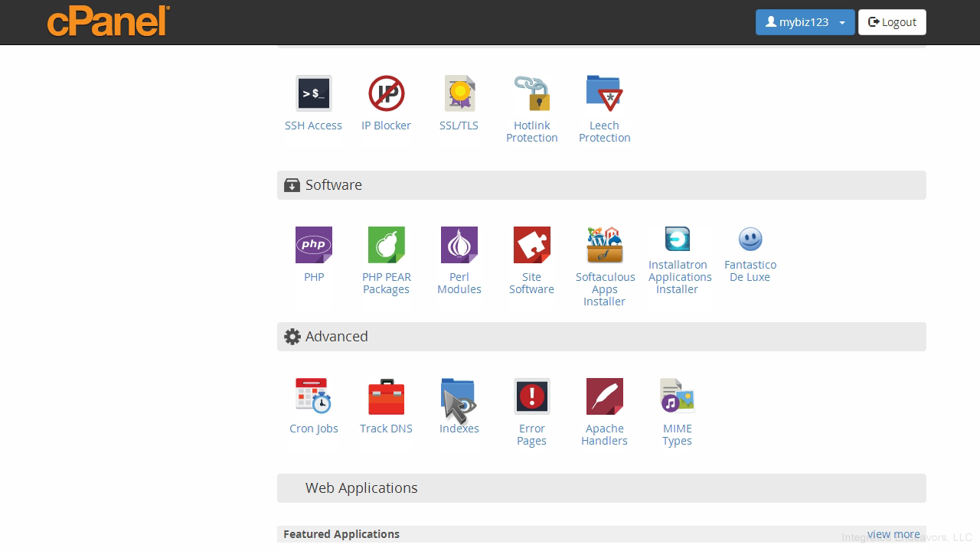Screen dimensions: 980x551
Task: Open the Site Software puzzle icon
Action: pyautogui.click(x=531, y=246)
